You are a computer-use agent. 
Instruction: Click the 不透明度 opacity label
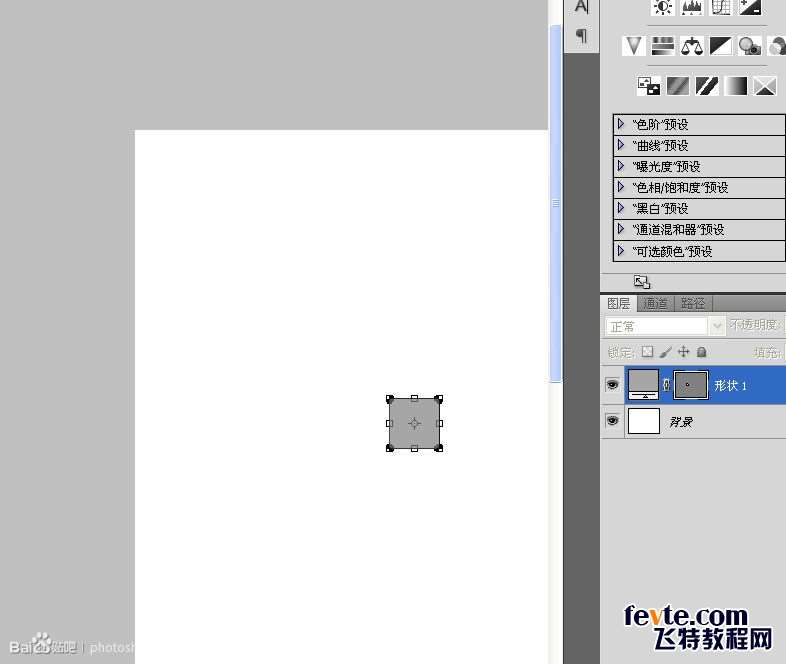[753, 325]
